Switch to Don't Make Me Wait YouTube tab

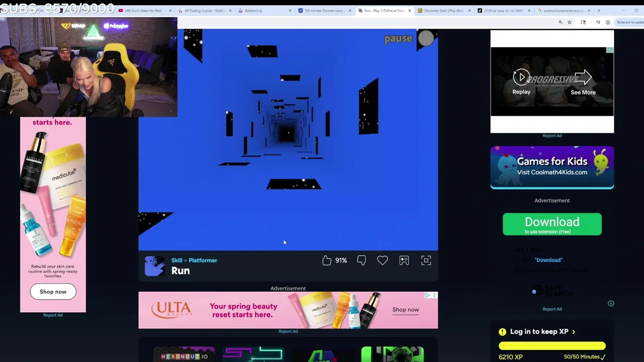point(144,11)
